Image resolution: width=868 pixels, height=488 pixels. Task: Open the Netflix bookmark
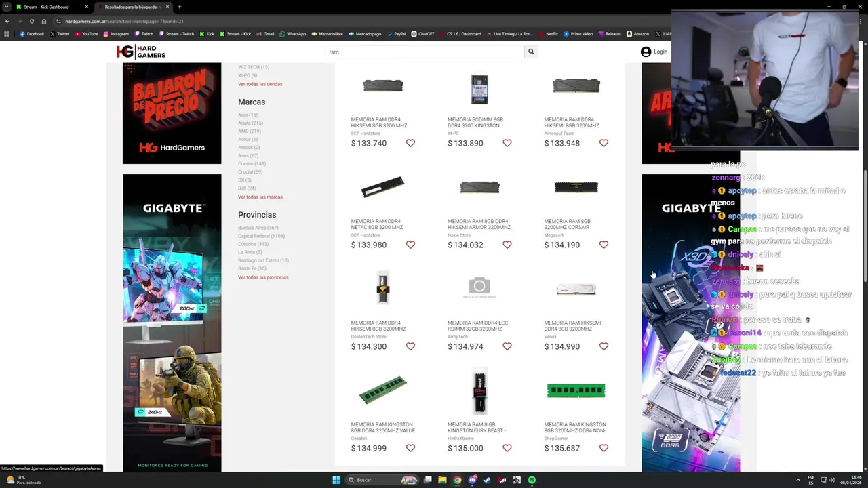548,33
